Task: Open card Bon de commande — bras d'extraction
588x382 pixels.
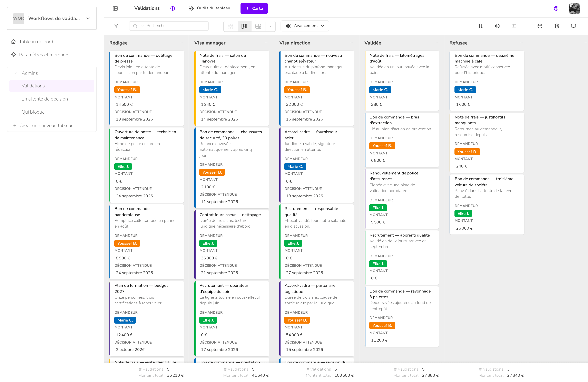Action: pyautogui.click(x=402, y=140)
